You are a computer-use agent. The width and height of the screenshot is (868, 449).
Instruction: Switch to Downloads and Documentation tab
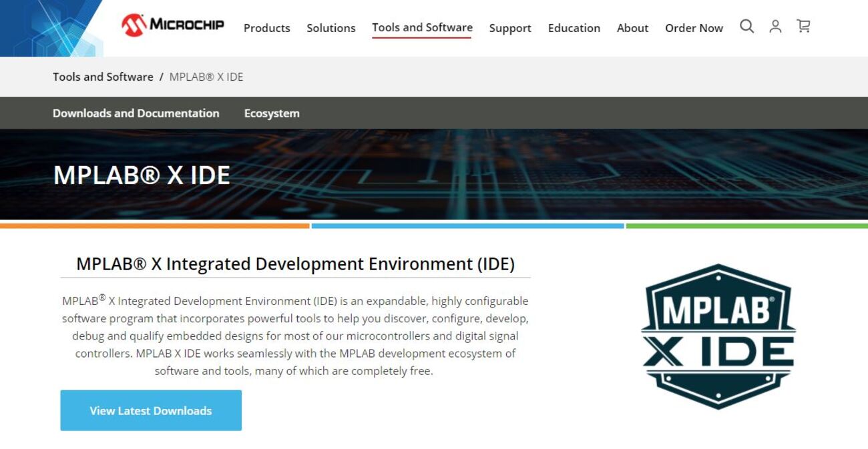point(136,113)
